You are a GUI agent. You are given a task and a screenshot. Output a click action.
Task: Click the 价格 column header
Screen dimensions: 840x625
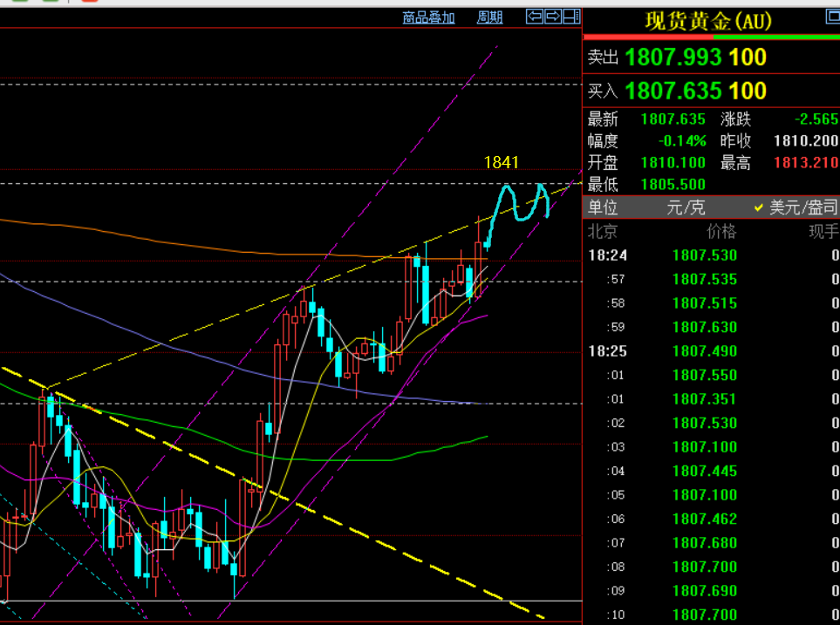click(721, 231)
